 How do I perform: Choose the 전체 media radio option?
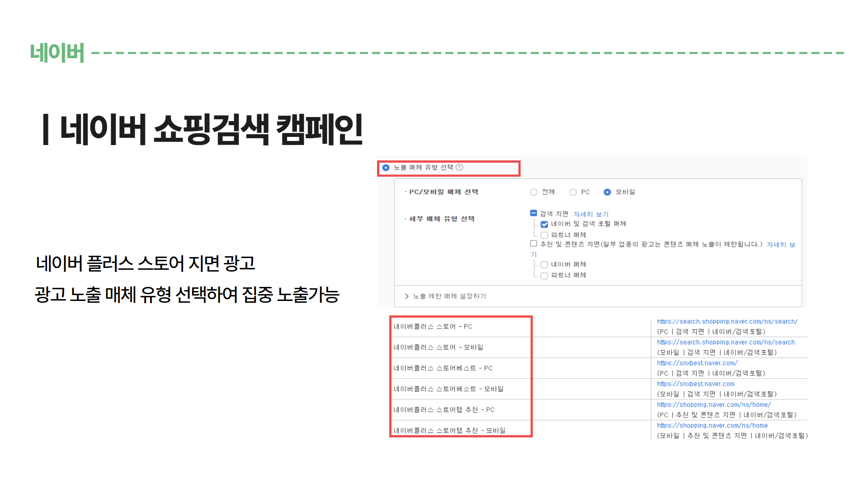(x=534, y=192)
